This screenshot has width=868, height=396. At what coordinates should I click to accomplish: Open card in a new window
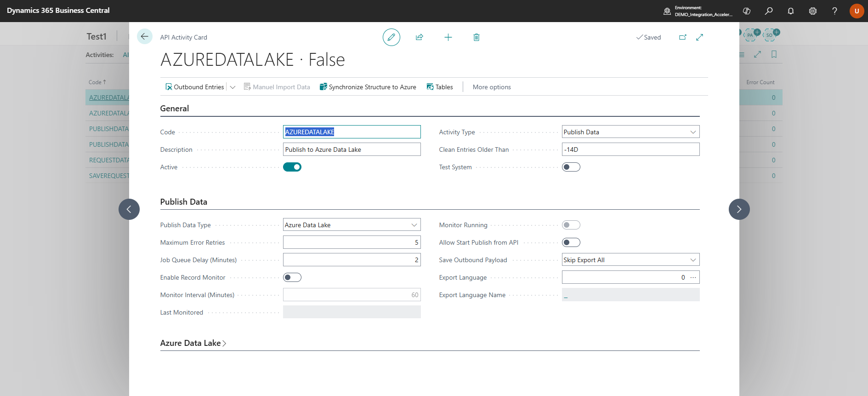coord(683,37)
